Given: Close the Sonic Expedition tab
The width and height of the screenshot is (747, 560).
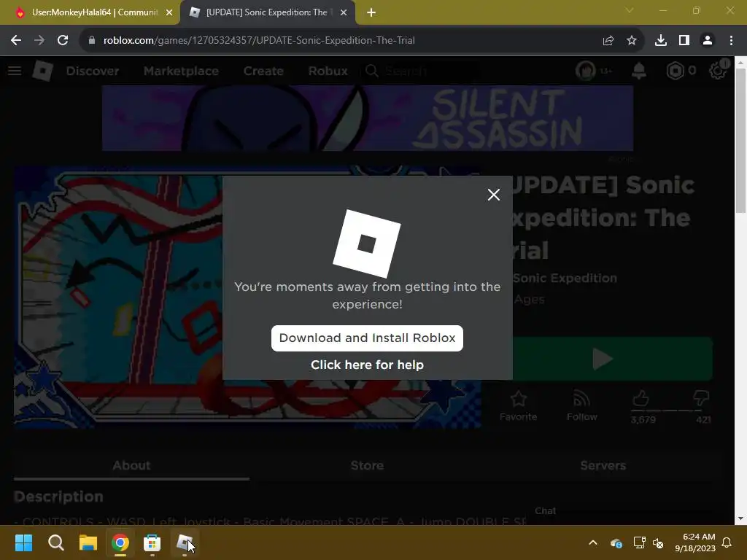Looking at the screenshot, I should 344,13.
